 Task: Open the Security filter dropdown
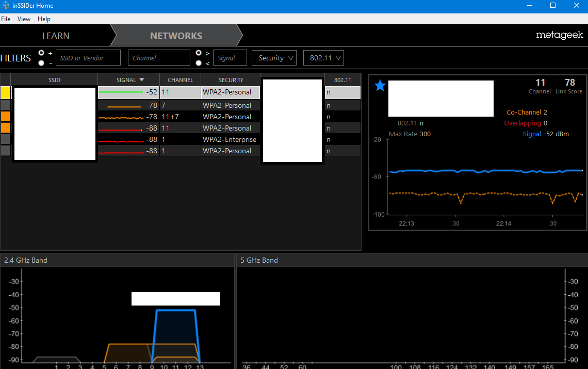coord(274,58)
